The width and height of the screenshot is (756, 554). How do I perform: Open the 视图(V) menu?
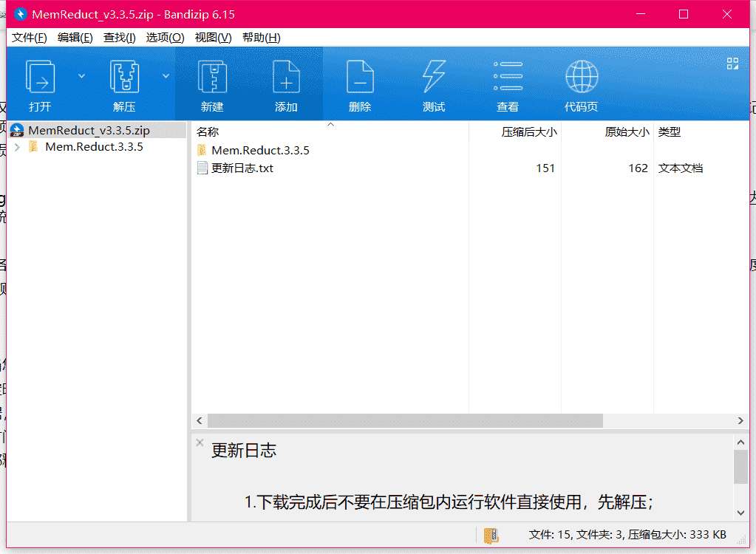213,38
